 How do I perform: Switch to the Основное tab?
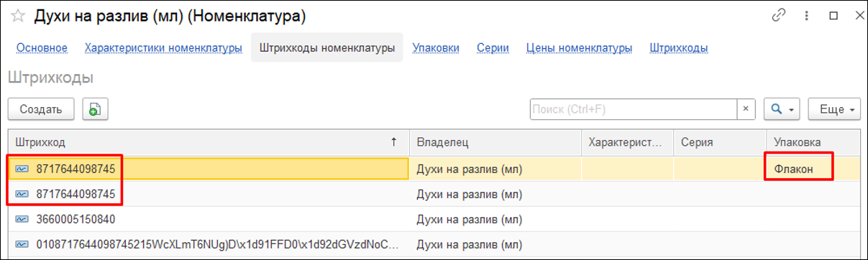tap(42, 48)
